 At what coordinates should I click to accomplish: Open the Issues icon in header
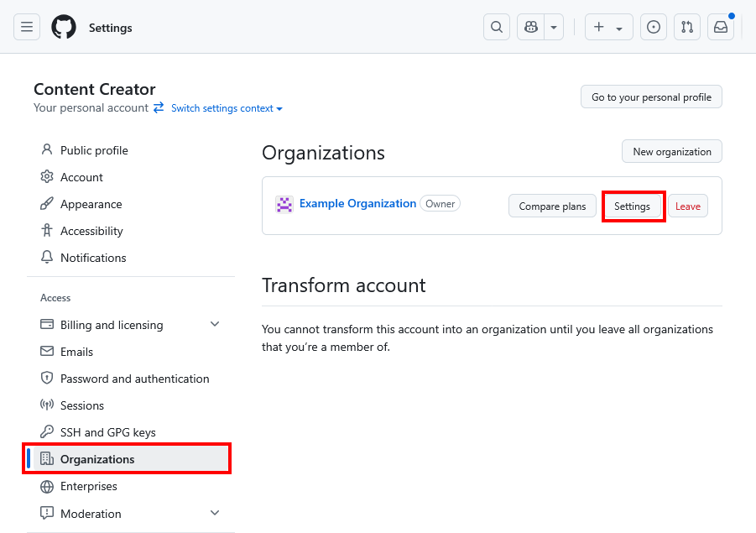click(x=654, y=27)
